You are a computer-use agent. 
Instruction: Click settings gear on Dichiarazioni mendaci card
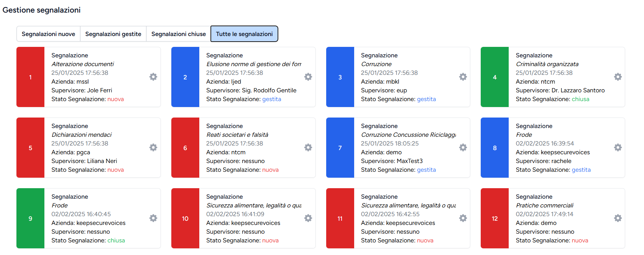coord(153,148)
